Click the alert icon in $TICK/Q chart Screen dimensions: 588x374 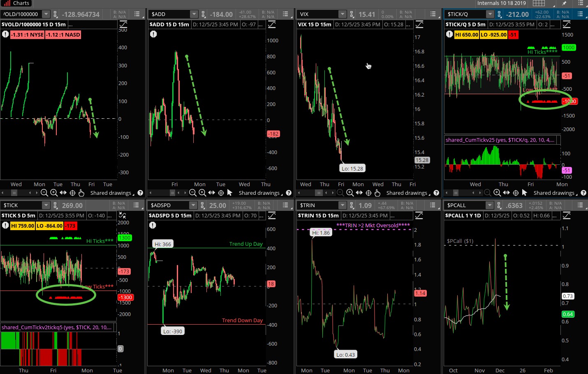449,35
